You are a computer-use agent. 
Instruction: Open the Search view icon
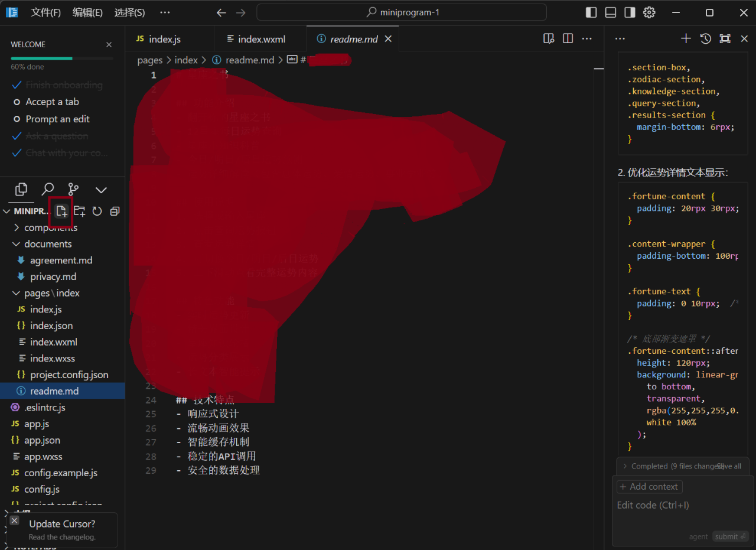47,189
